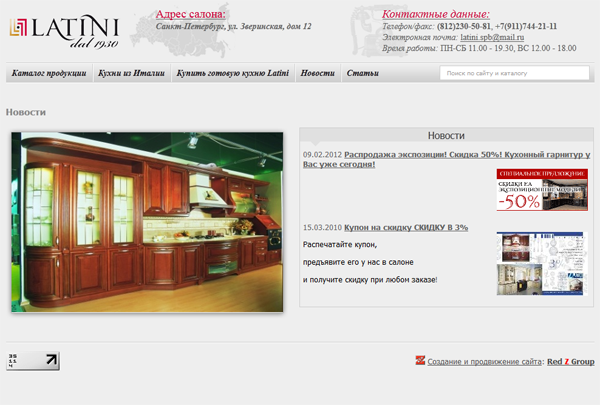The image size is (600, 405).
Task: Open Каталог продукции menu item
Action: (x=49, y=73)
